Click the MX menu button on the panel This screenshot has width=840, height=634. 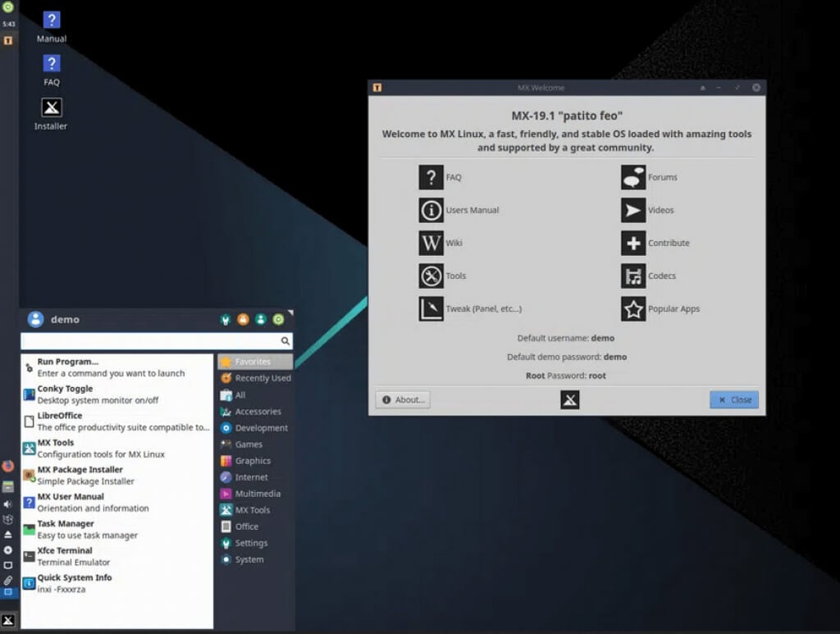coord(8,621)
